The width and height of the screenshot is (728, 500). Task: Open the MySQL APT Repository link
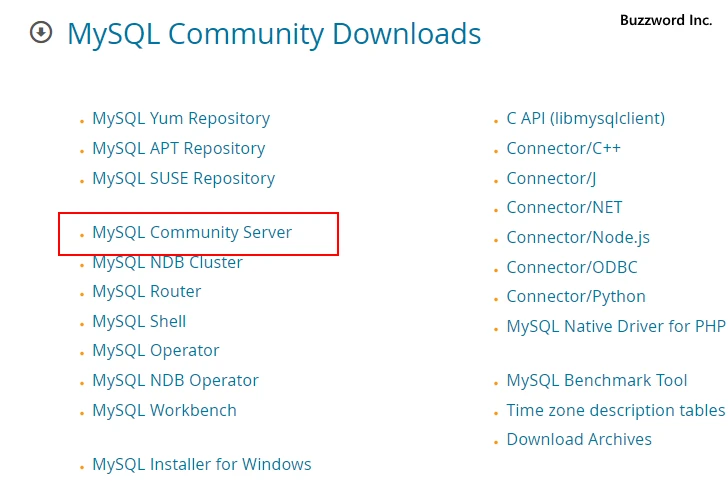click(x=179, y=148)
